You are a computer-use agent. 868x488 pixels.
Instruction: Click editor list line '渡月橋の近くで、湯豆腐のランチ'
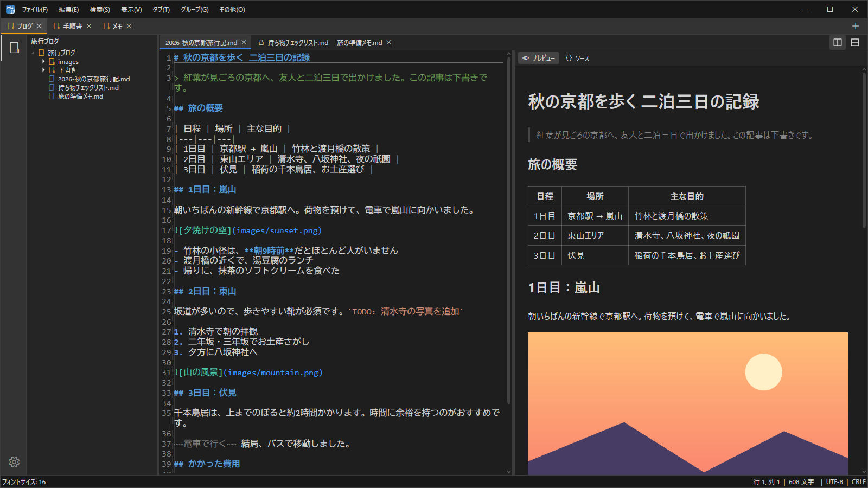248,260
